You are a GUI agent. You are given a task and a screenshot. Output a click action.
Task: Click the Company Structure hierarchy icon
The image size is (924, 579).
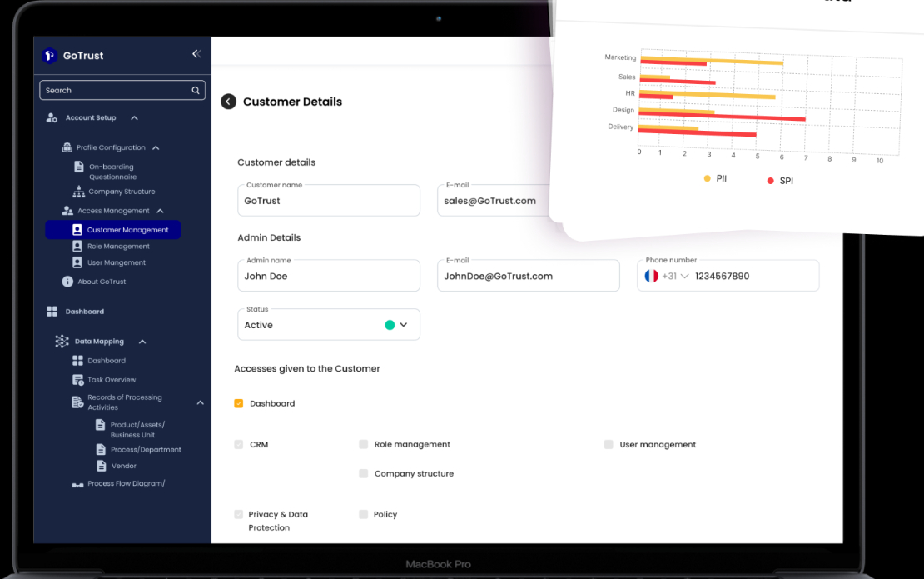tap(78, 192)
